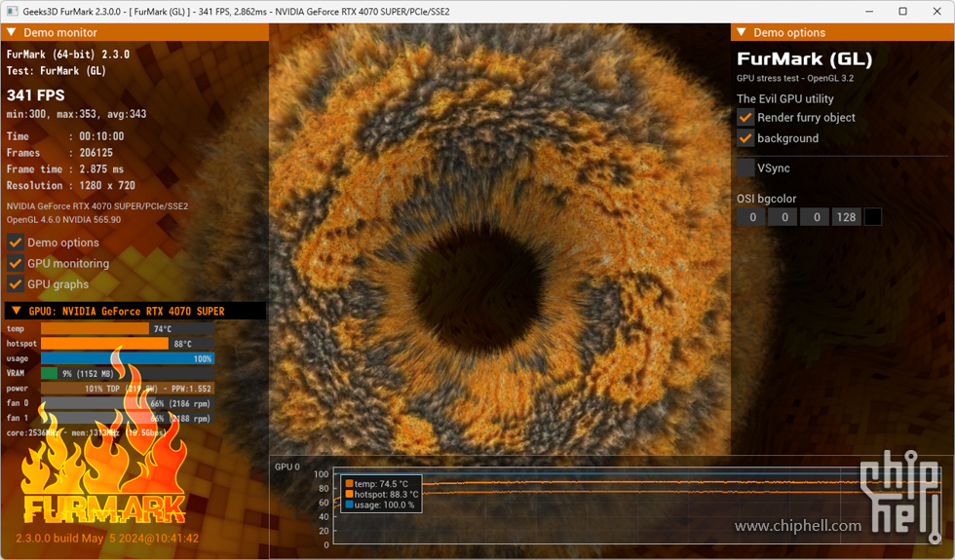Click the GPU stress test - OpenGL 3.2 text
955x560 pixels.
795,78
